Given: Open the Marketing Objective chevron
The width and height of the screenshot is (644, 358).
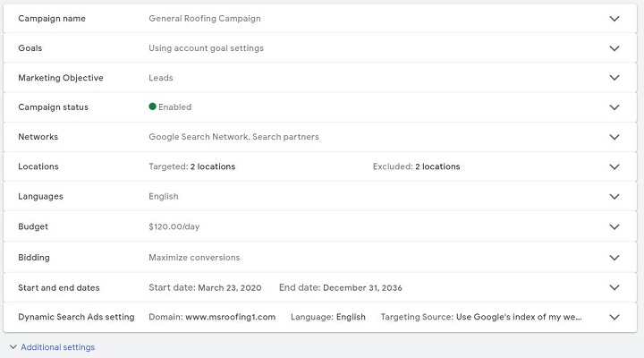Looking at the screenshot, I should coord(614,78).
